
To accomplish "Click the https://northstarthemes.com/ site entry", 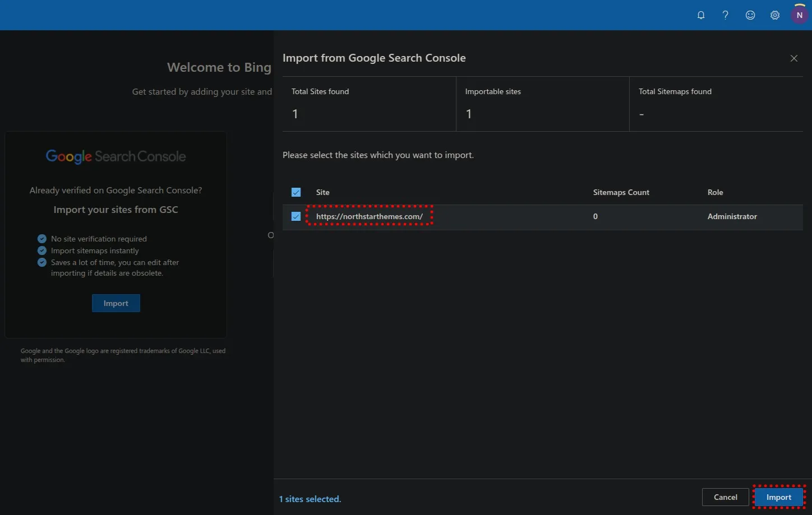I will point(370,216).
